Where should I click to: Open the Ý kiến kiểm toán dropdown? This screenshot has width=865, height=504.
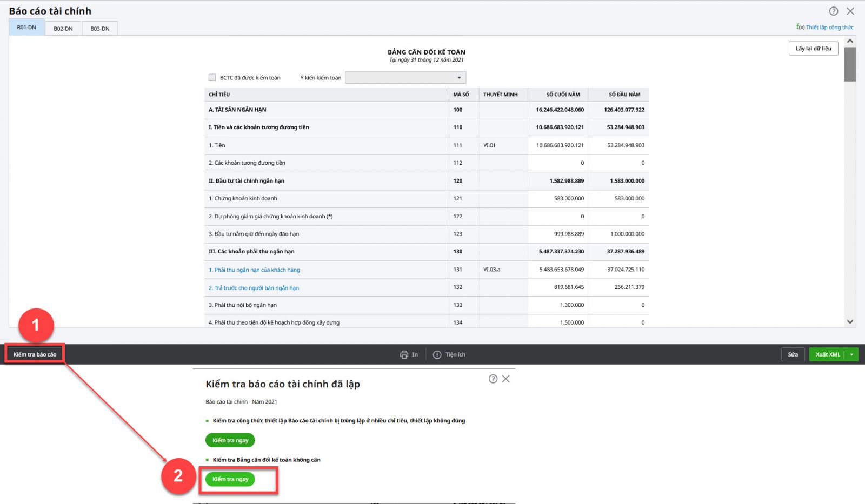[405, 78]
